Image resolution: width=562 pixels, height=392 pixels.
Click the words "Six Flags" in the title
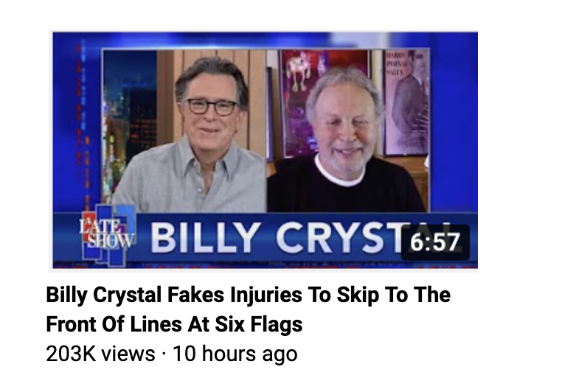[259, 324]
